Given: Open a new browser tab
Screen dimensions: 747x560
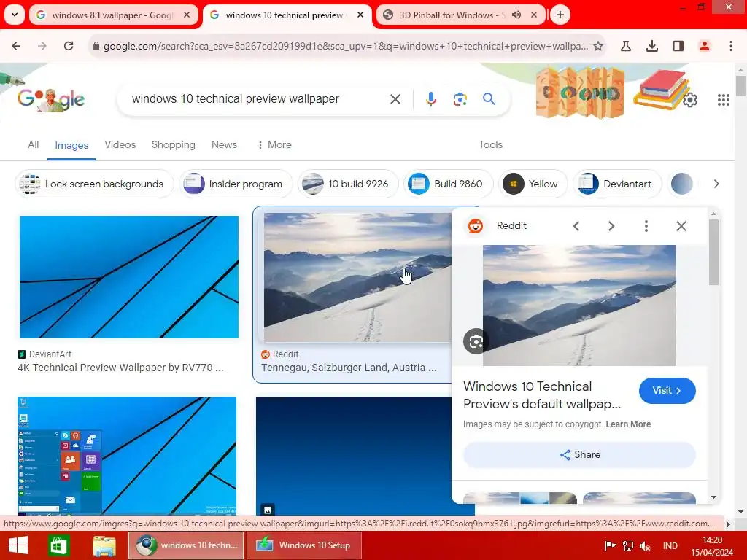Looking at the screenshot, I should 560,15.
